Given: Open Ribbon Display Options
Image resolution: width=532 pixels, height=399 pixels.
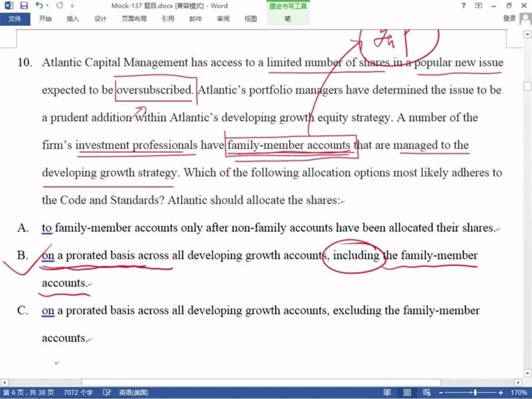Looking at the screenshot, I should (x=478, y=5).
